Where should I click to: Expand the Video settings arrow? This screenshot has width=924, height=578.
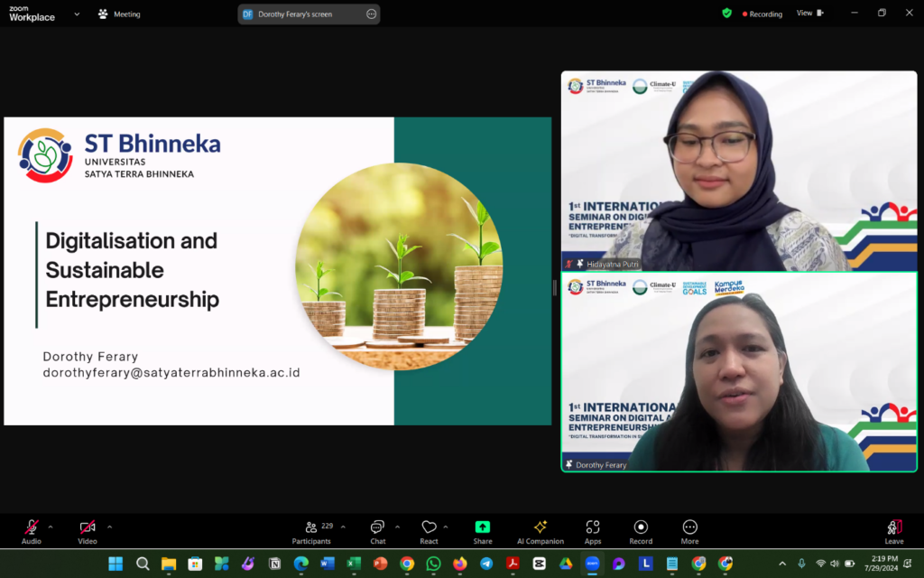pos(108,527)
